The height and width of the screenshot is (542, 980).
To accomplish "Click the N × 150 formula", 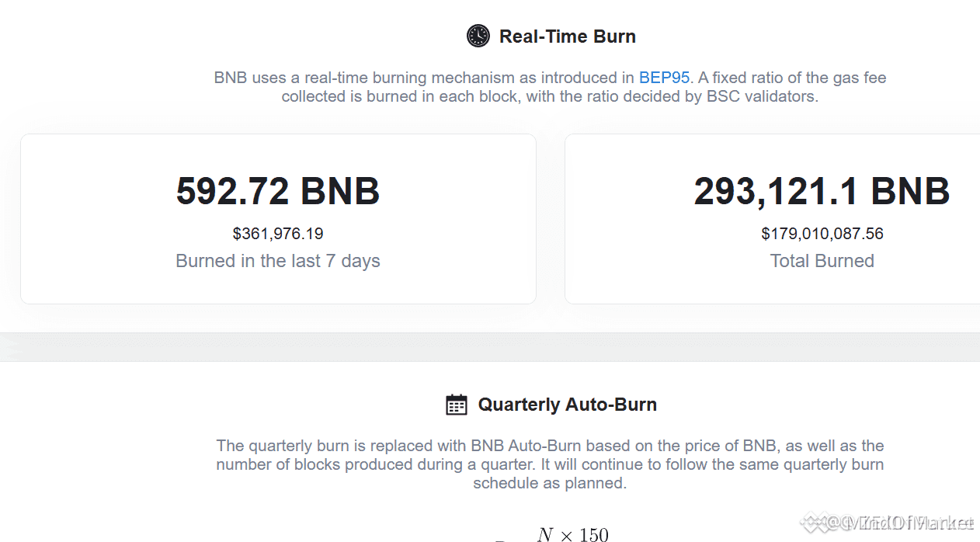I will coord(573,534).
